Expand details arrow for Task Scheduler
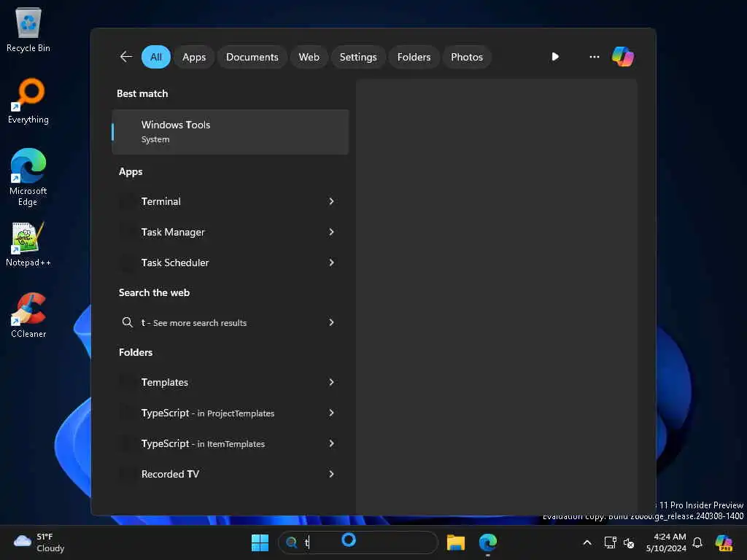The height and width of the screenshot is (560, 747). (x=331, y=262)
